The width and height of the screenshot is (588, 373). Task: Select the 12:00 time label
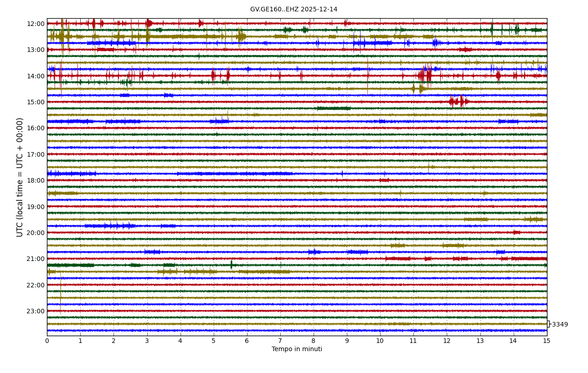tap(36, 24)
